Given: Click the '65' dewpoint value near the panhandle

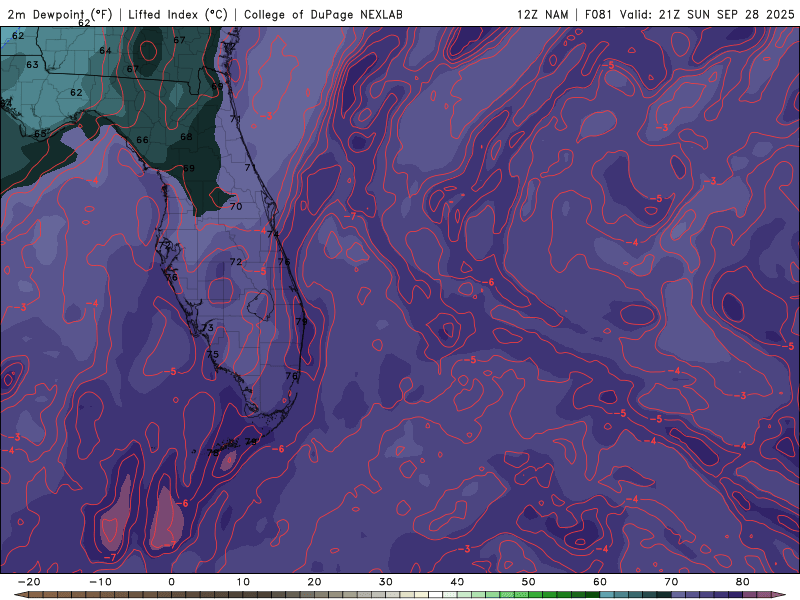Looking at the screenshot, I should 40,134.
